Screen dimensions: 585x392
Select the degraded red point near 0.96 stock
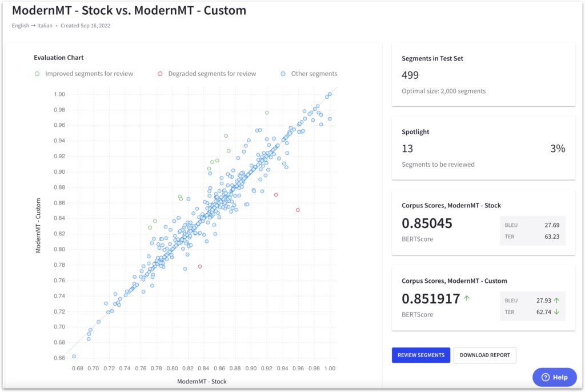click(298, 210)
